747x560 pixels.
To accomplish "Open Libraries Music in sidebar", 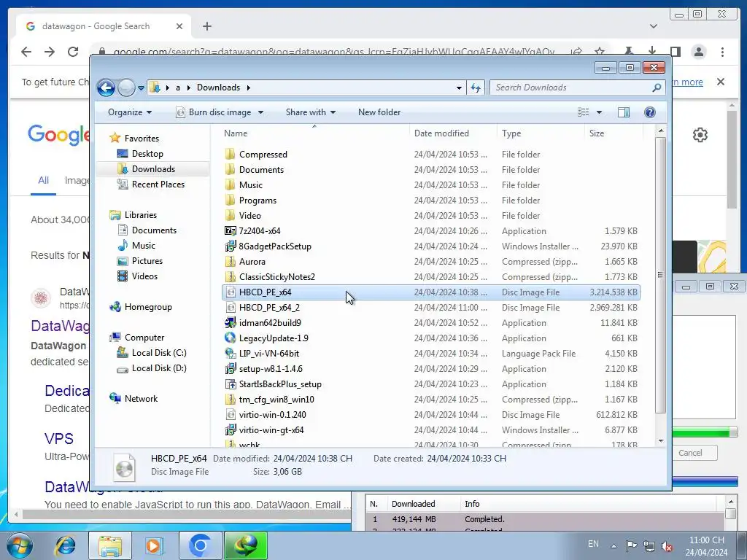I will tap(136, 246).
